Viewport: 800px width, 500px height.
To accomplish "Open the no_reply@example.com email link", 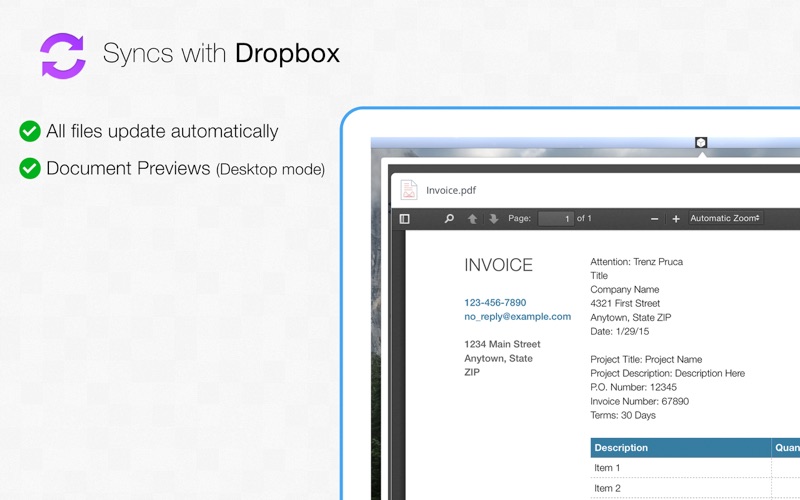I will [x=517, y=316].
